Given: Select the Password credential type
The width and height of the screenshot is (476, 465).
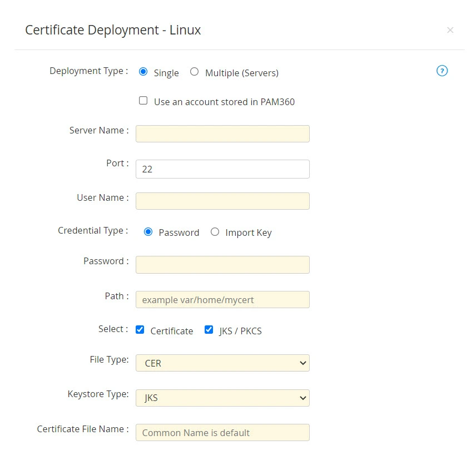Looking at the screenshot, I should (x=148, y=232).
